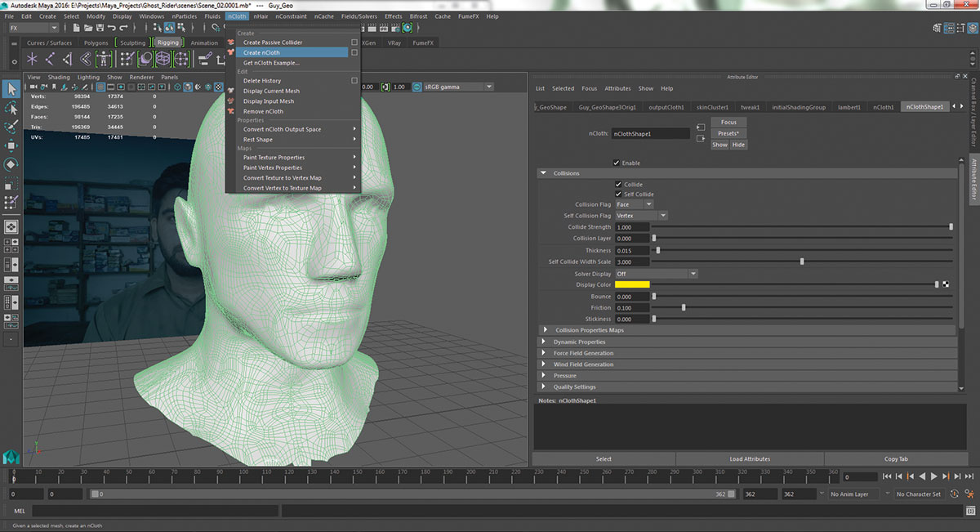Click the Load Attributes button
The height and width of the screenshot is (532, 980).
coord(750,458)
